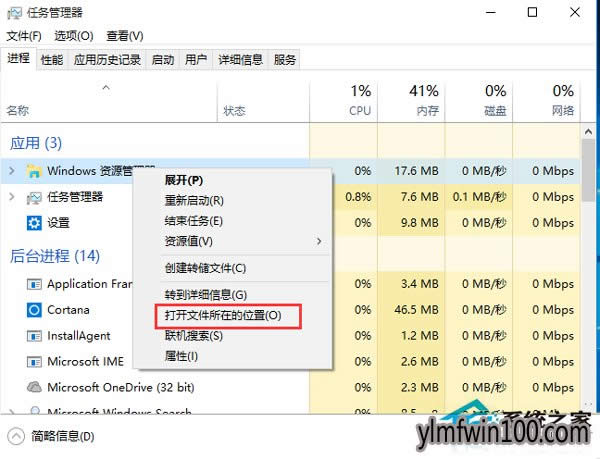
Task: Close the Task Manager window
Action: click(x=575, y=13)
